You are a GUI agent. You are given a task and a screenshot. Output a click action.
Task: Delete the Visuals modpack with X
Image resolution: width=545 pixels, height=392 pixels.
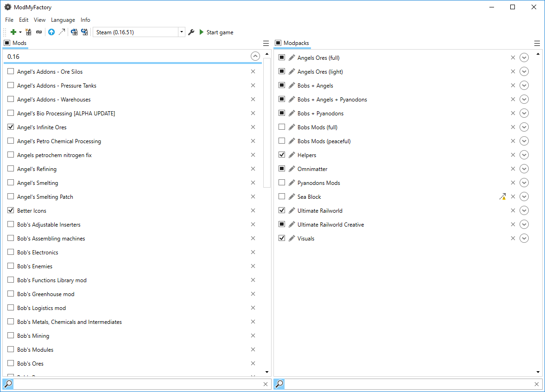pyautogui.click(x=513, y=238)
